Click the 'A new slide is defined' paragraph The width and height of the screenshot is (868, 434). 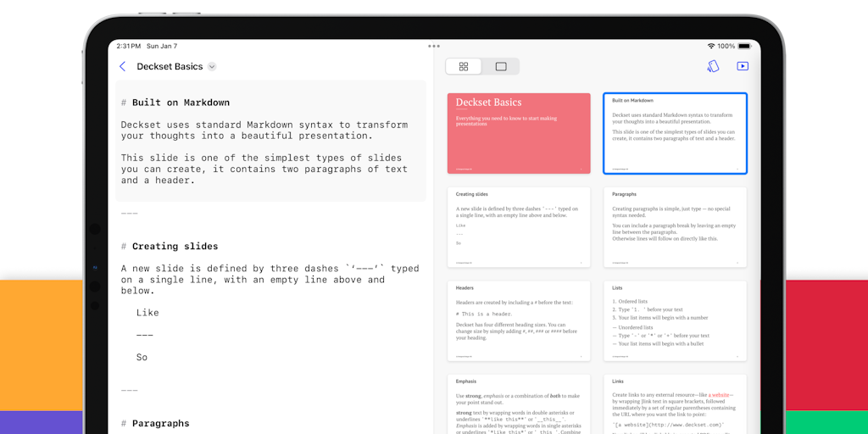[270, 280]
